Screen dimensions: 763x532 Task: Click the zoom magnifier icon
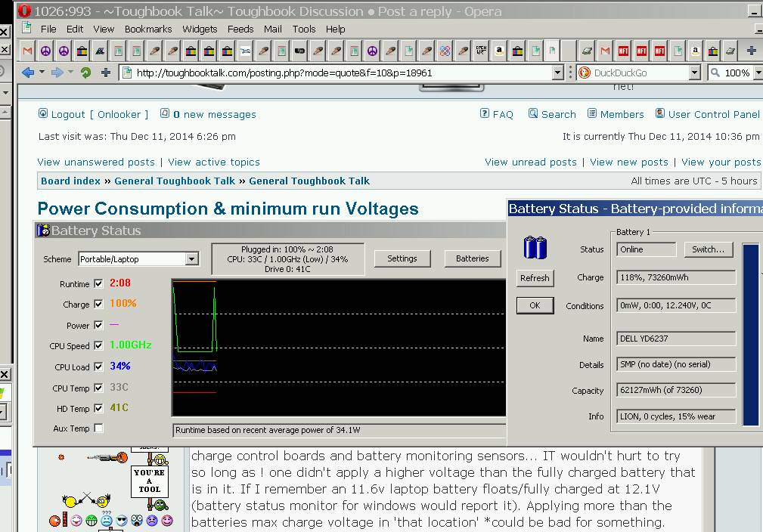(715, 73)
